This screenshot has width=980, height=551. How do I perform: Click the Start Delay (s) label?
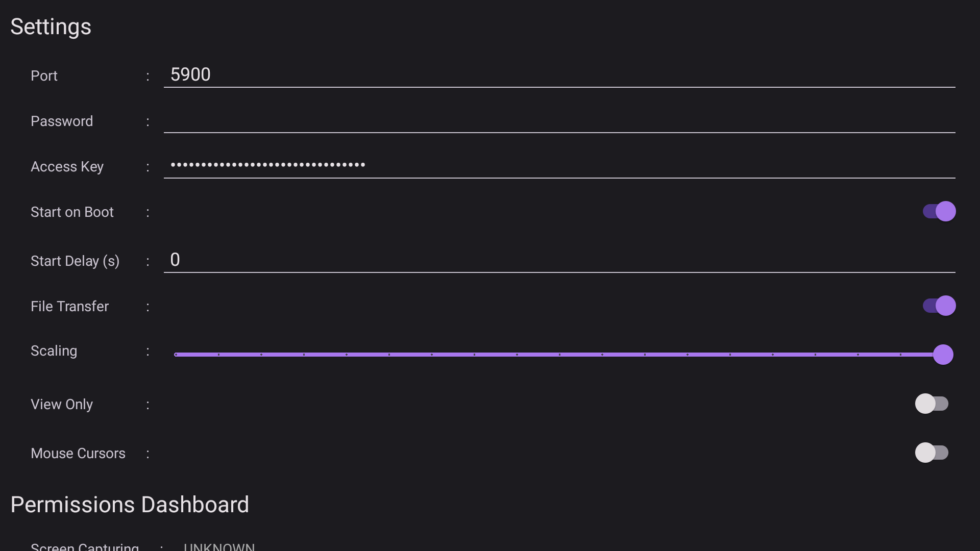pos(75,261)
